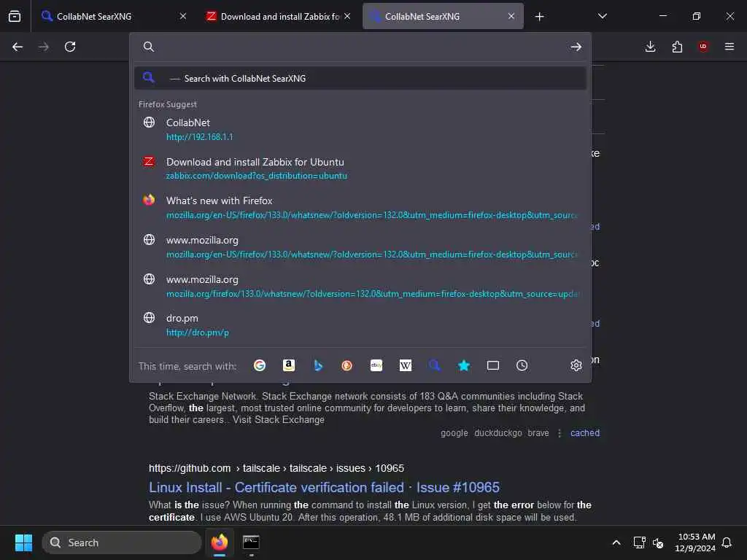Click the Windows taskbar Search box

click(x=122, y=542)
